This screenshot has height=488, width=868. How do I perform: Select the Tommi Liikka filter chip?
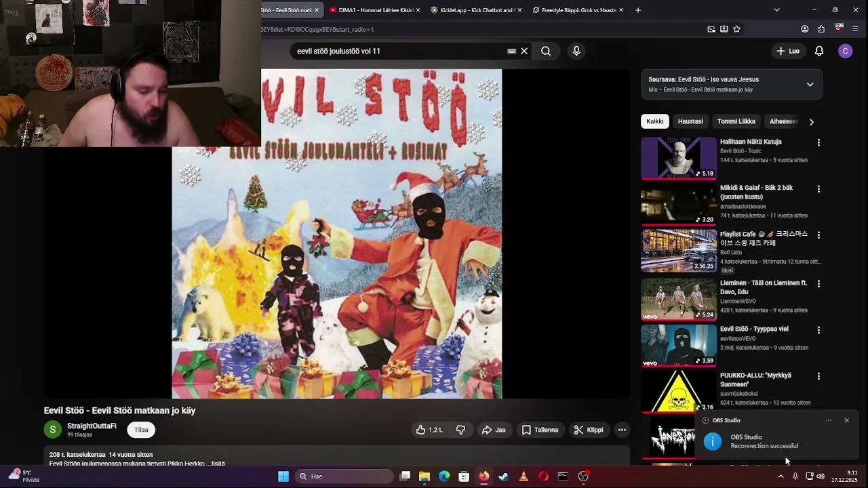(736, 121)
